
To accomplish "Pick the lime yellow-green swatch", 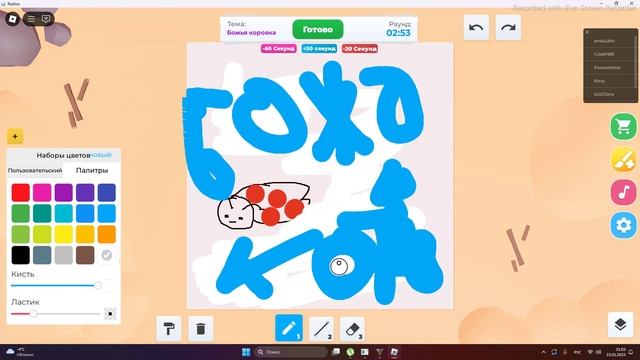I will click(x=42, y=234).
